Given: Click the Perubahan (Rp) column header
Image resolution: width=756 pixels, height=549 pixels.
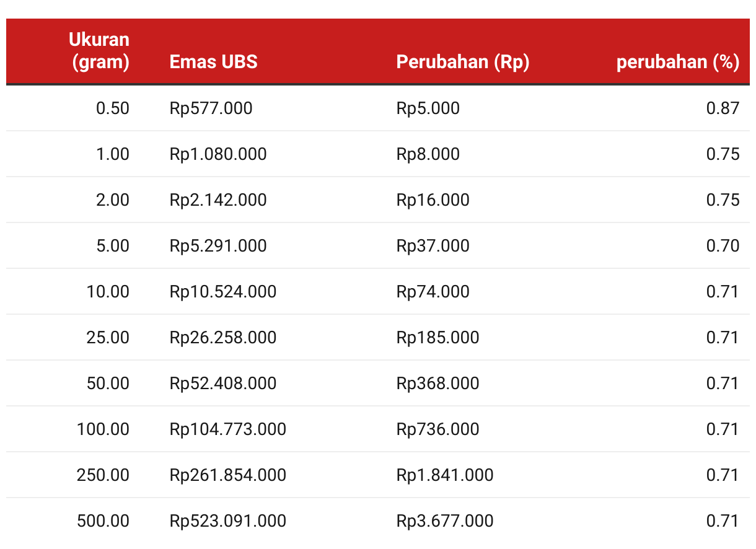Looking at the screenshot, I should click(463, 62).
